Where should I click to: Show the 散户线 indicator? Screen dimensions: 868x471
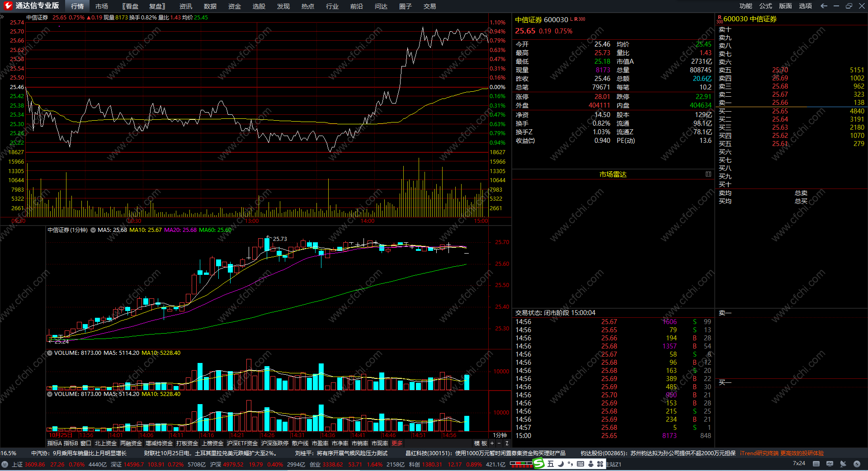point(300,443)
